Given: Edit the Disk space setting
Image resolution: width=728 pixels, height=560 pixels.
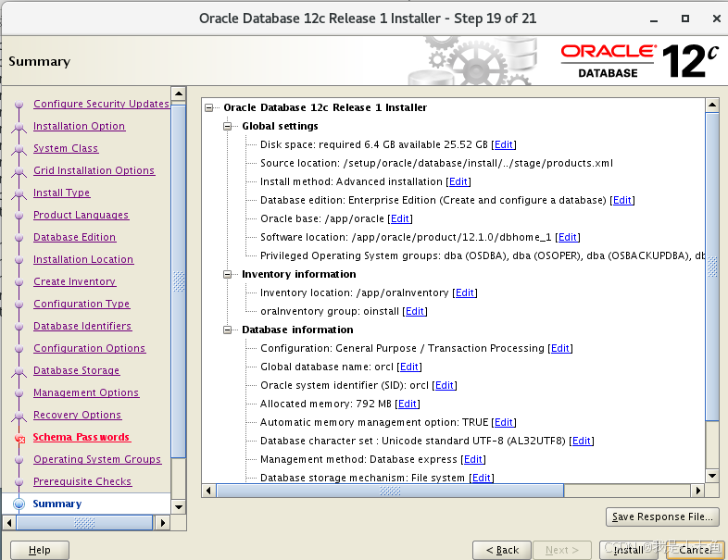Looking at the screenshot, I should tap(504, 144).
